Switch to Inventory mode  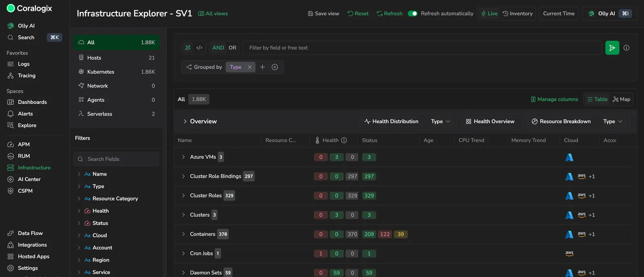[x=518, y=14]
